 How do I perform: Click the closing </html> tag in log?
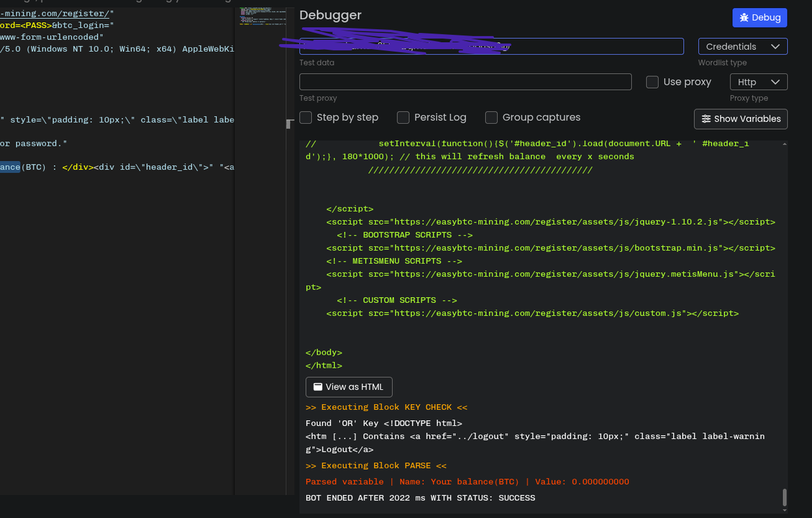tap(324, 365)
